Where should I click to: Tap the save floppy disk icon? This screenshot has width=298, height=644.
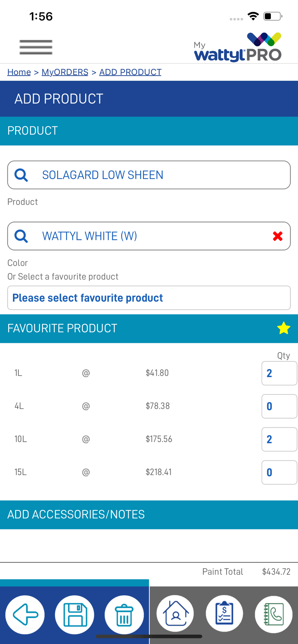pos(75,615)
